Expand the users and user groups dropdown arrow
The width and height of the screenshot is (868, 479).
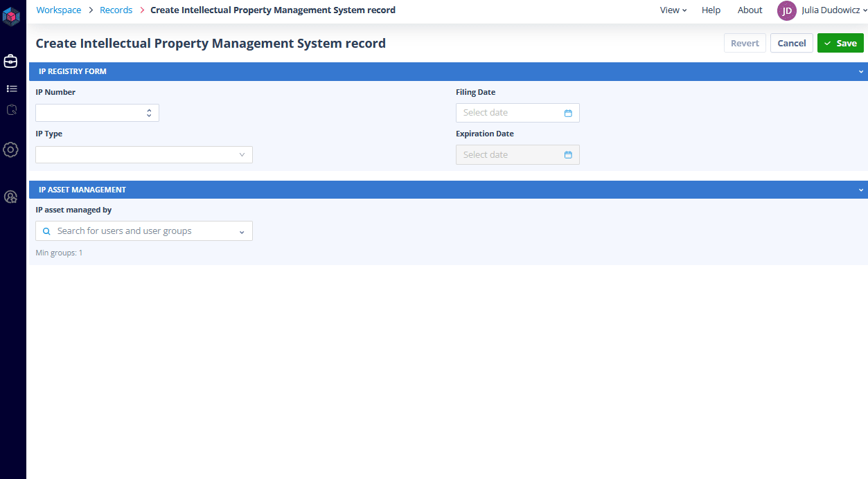point(242,232)
